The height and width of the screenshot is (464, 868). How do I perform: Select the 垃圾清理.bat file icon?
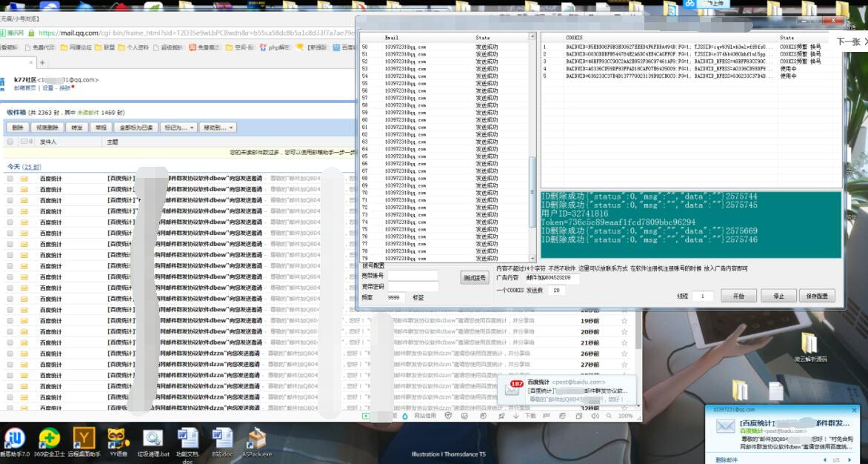[153, 441]
